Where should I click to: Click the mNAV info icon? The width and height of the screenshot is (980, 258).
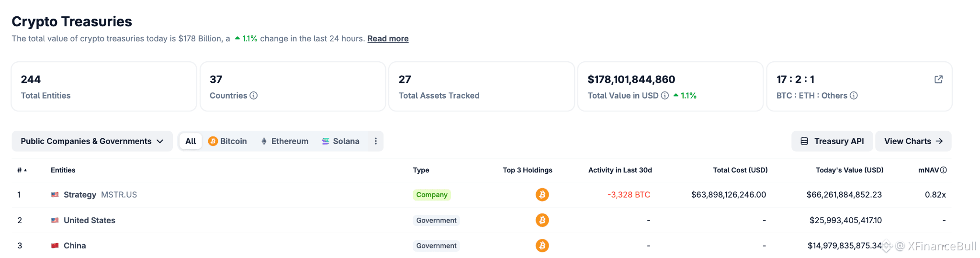(944, 170)
